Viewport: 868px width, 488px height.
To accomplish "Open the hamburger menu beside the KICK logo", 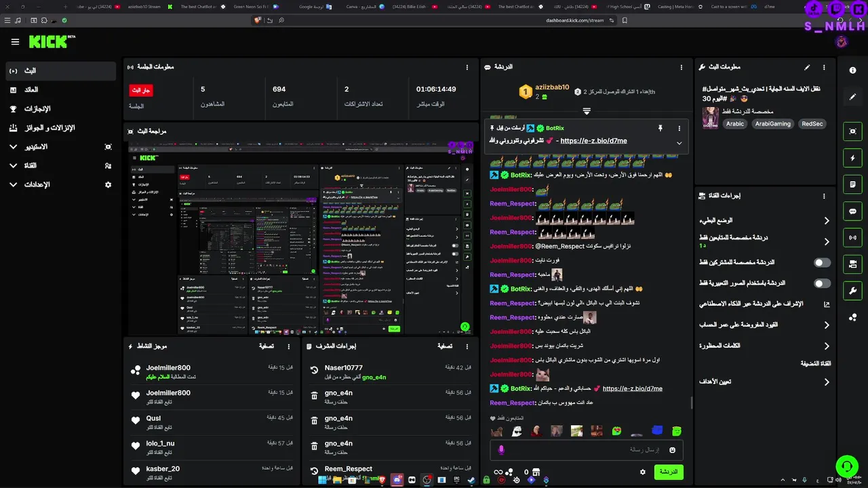I will coord(15,42).
